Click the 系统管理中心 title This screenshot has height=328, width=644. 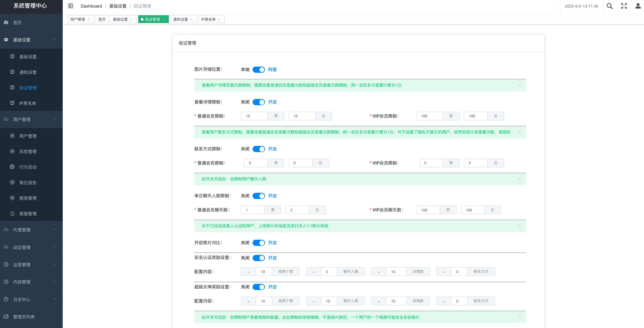pos(30,6)
